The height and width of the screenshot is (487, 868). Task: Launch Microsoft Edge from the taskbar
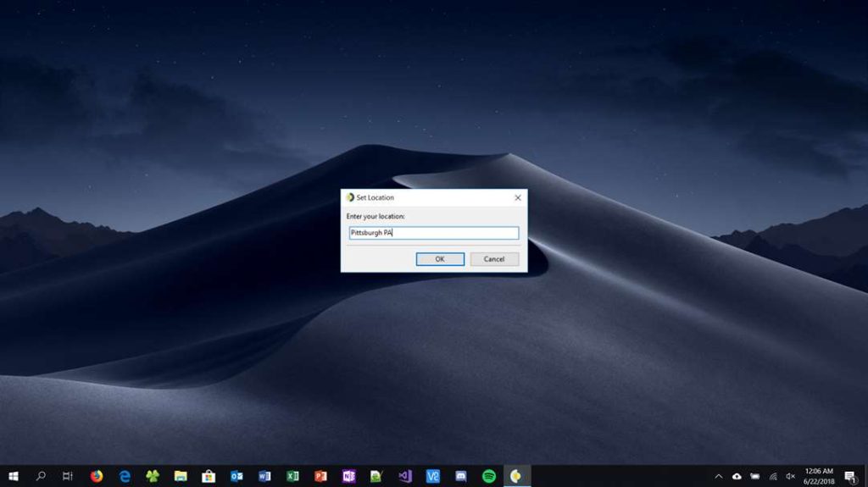125,476
